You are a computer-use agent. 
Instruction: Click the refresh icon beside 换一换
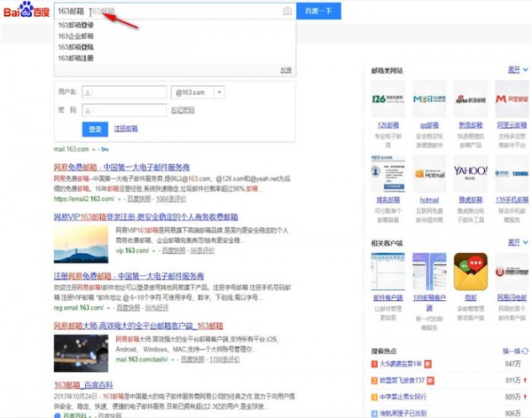tap(525, 351)
